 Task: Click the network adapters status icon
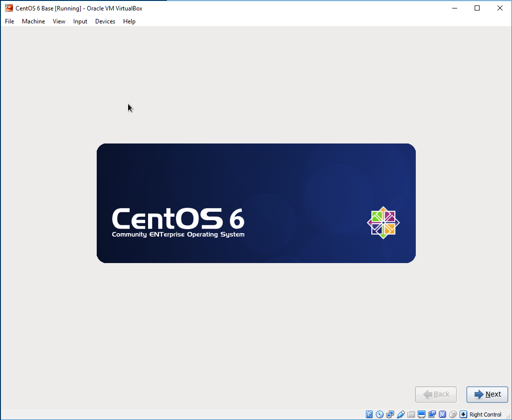pos(390,415)
